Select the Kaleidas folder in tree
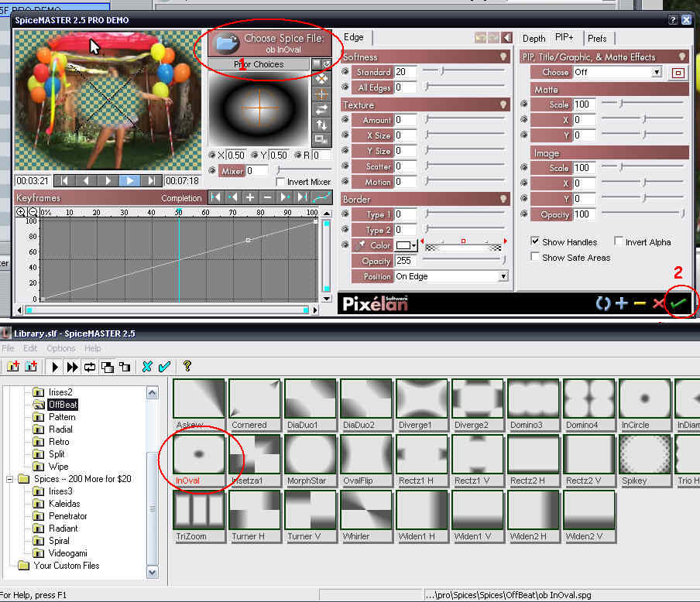700x602 pixels. pyautogui.click(x=64, y=504)
